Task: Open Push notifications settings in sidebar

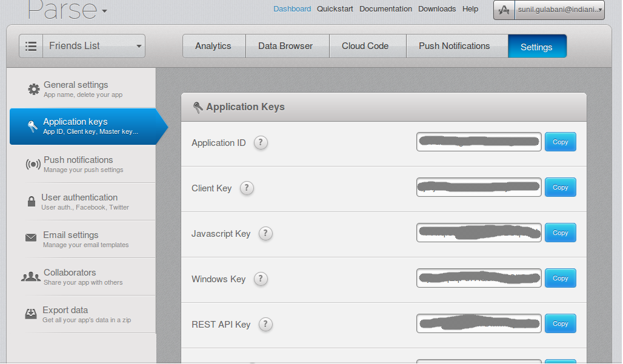Action: (x=82, y=164)
